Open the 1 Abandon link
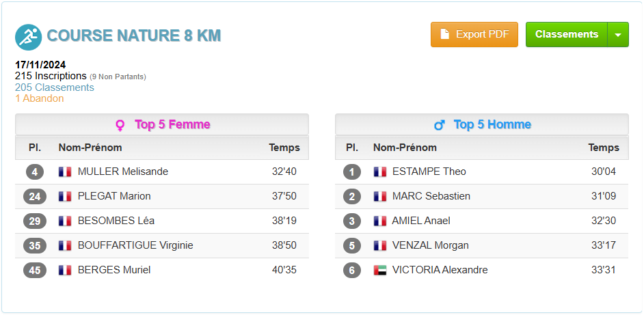This screenshot has width=644, height=315. (x=40, y=98)
